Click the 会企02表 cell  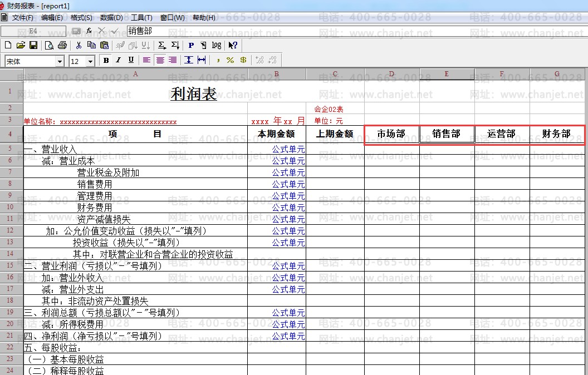click(329, 110)
